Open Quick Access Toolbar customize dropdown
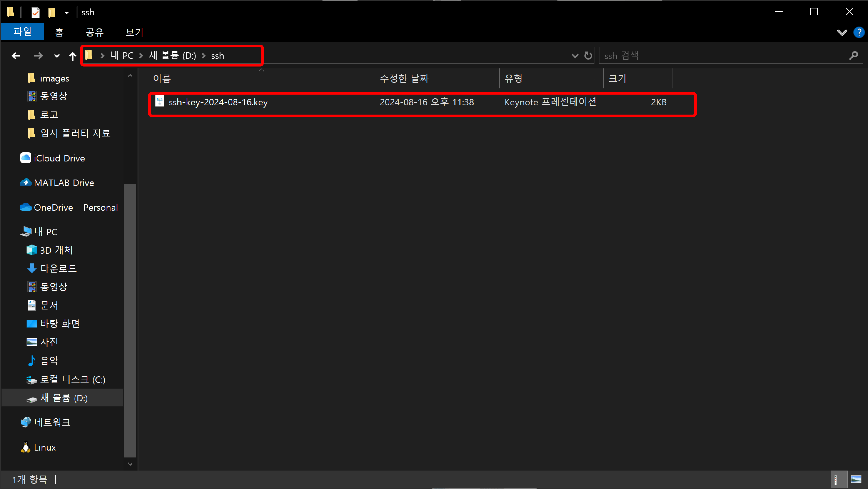The height and width of the screenshot is (489, 868). [x=67, y=12]
